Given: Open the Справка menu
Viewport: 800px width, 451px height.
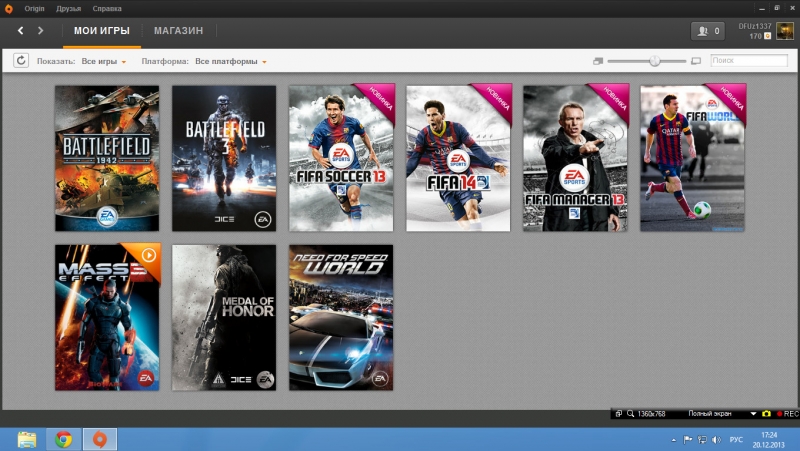Looking at the screenshot, I should 107,7.
